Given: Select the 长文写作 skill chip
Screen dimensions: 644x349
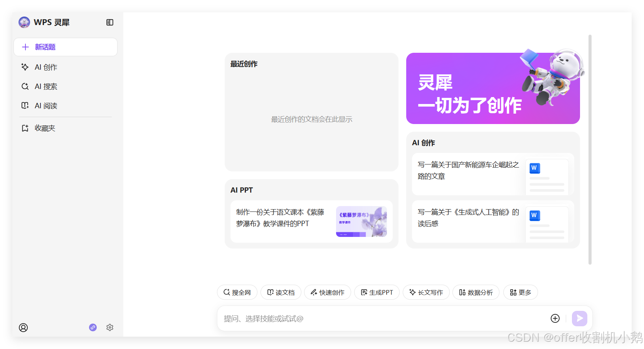Looking at the screenshot, I should tap(426, 292).
